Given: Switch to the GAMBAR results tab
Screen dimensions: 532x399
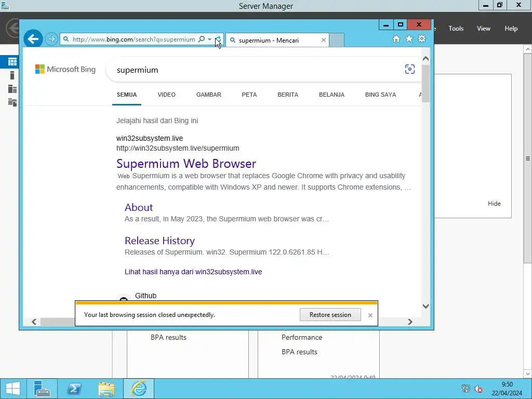Looking at the screenshot, I should pos(209,95).
